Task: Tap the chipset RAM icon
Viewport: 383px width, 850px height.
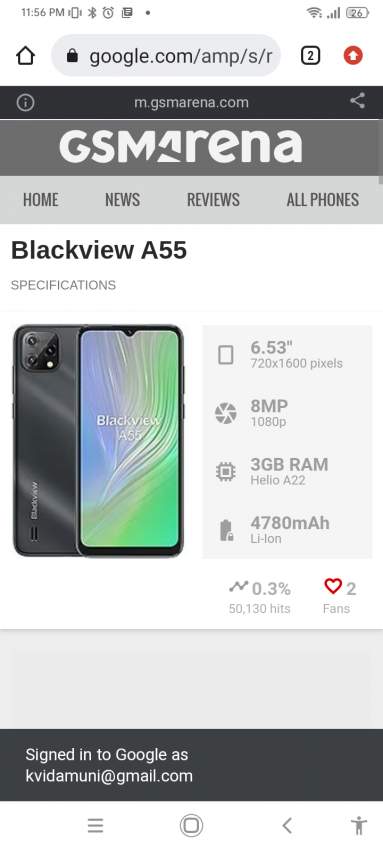Action: coord(225,472)
